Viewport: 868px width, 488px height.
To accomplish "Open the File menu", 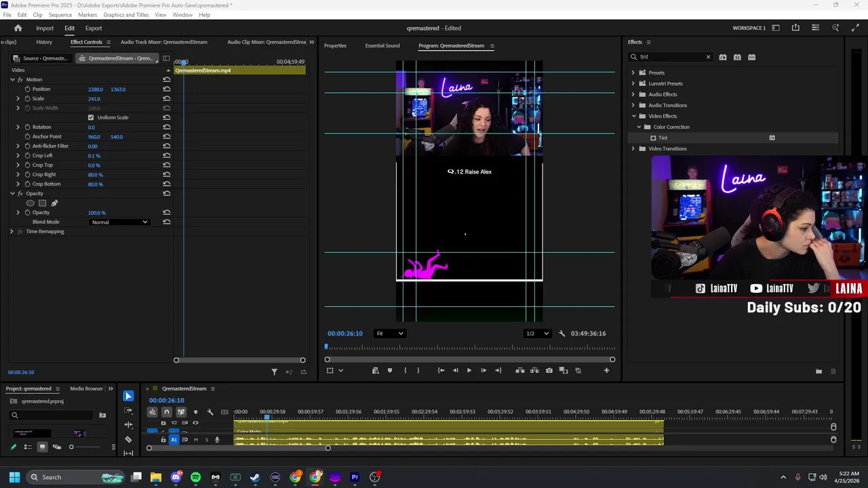I will (7, 15).
